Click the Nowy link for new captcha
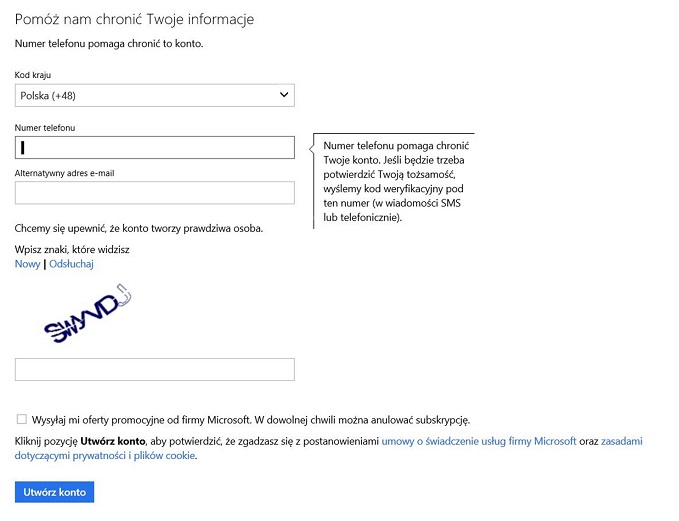 (27, 264)
